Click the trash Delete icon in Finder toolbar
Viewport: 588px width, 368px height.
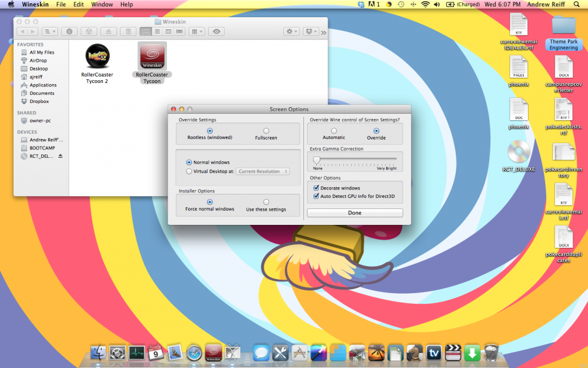[128, 31]
